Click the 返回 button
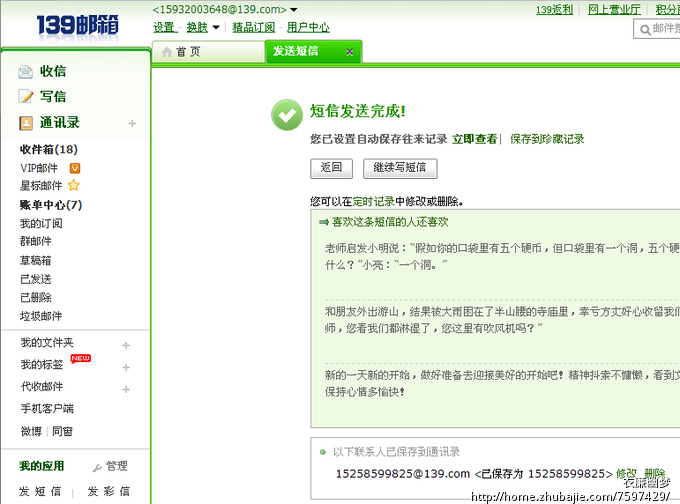The width and height of the screenshot is (680, 504). (x=331, y=168)
